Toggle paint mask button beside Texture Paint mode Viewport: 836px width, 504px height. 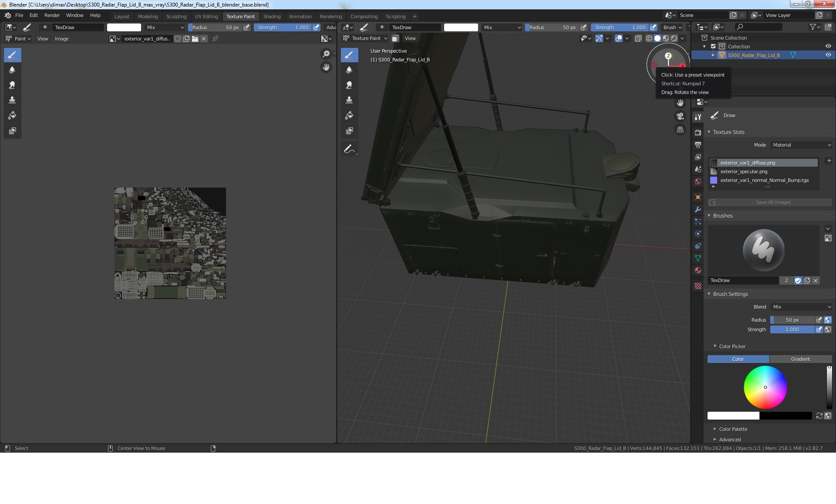[x=395, y=38]
